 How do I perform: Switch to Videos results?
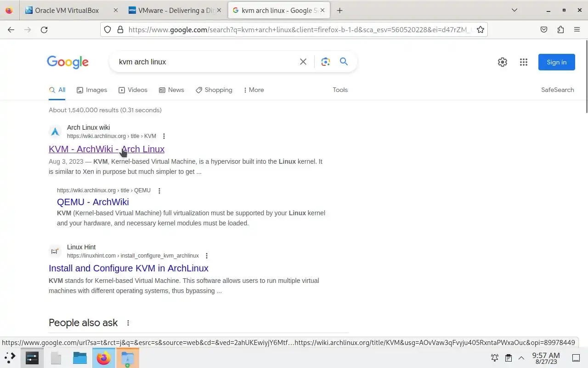[133, 90]
